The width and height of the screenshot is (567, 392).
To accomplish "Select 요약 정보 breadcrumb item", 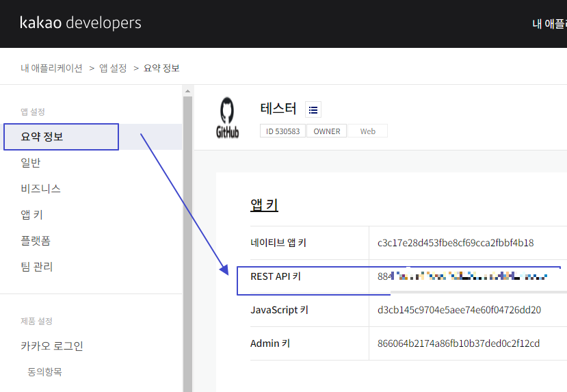I will pos(161,68).
